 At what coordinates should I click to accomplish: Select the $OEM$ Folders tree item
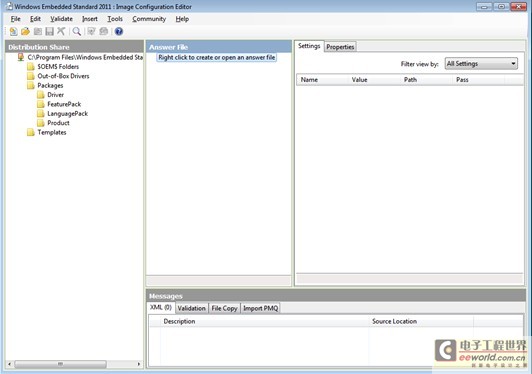[58, 67]
